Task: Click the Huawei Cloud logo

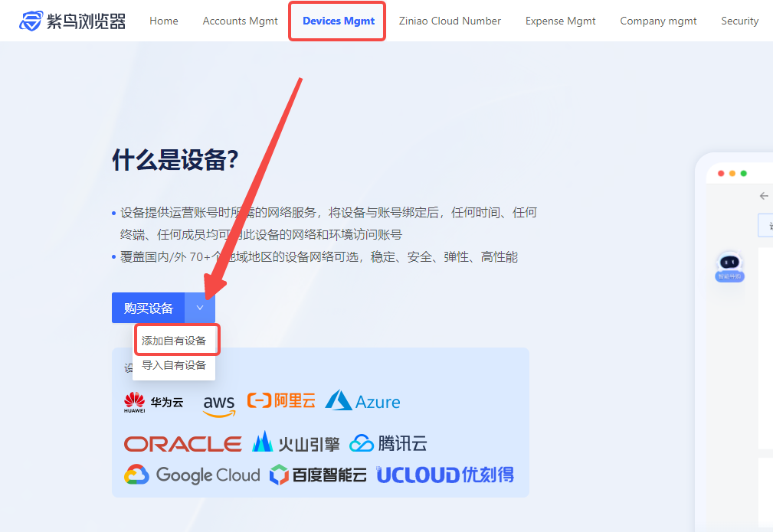Action: 153,403
